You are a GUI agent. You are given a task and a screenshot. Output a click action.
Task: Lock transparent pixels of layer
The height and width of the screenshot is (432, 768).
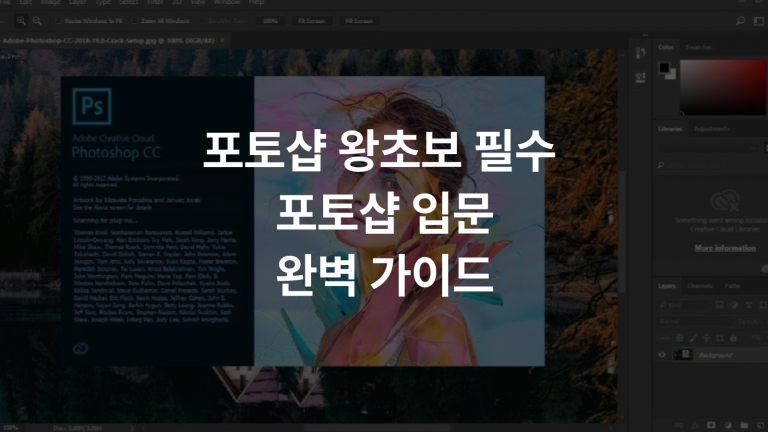[680, 337]
